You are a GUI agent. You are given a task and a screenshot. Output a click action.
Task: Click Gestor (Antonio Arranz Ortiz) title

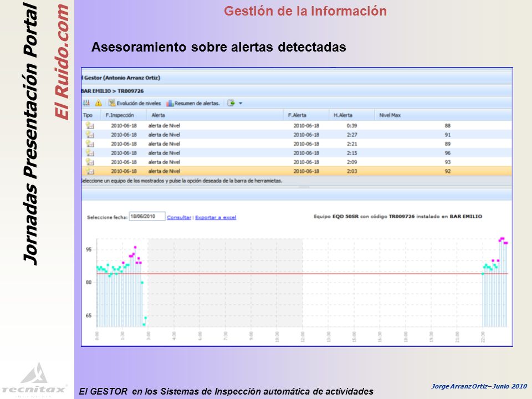point(122,78)
